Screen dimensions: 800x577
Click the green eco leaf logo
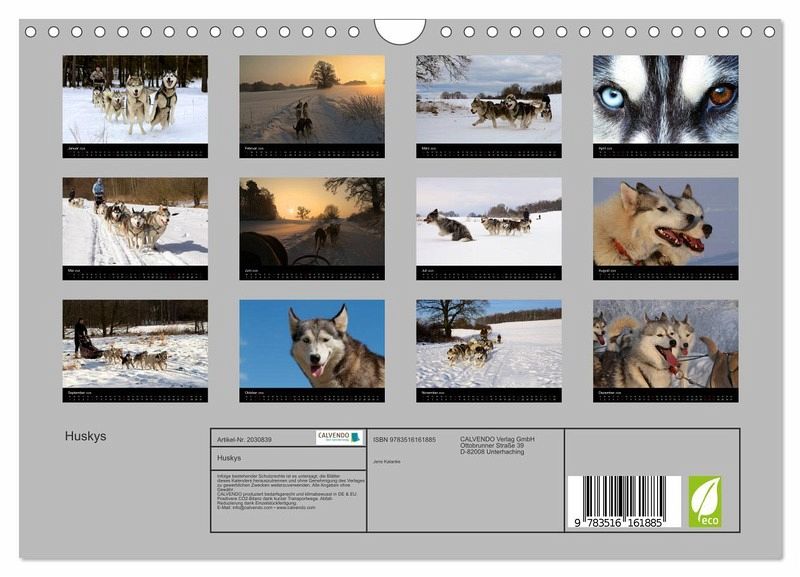coord(704,502)
